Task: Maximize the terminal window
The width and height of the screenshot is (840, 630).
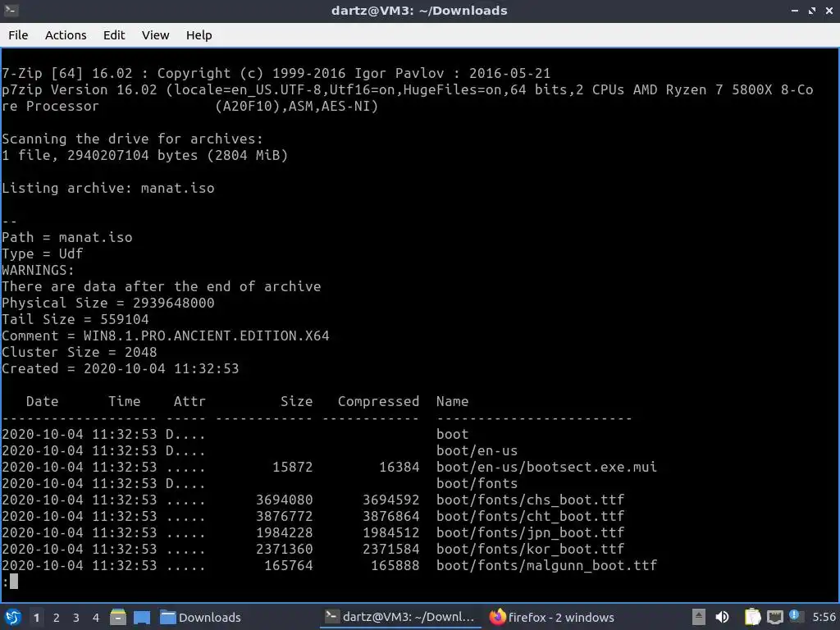Action: 812,11
